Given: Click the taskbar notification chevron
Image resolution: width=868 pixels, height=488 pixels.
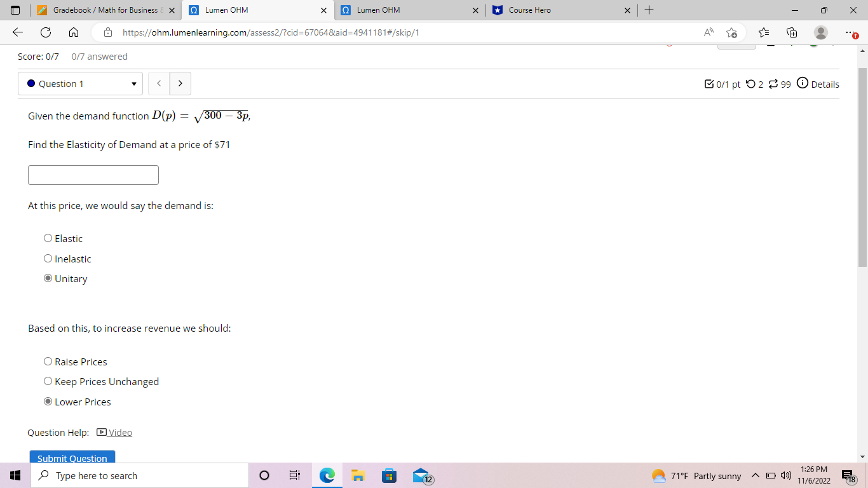Looking at the screenshot, I should tap(756, 475).
